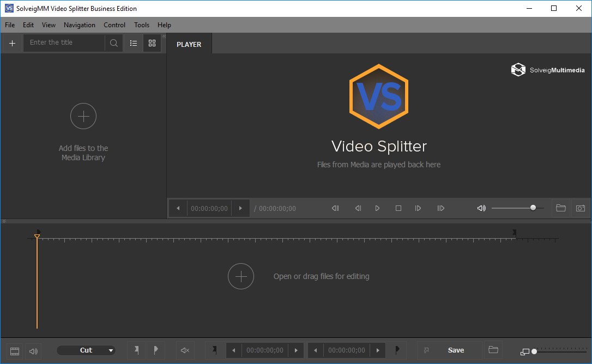The width and height of the screenshot is (592, 364).
Task: Switch Media Library to thumbnail grid view
Action: [x=152, y=43]
